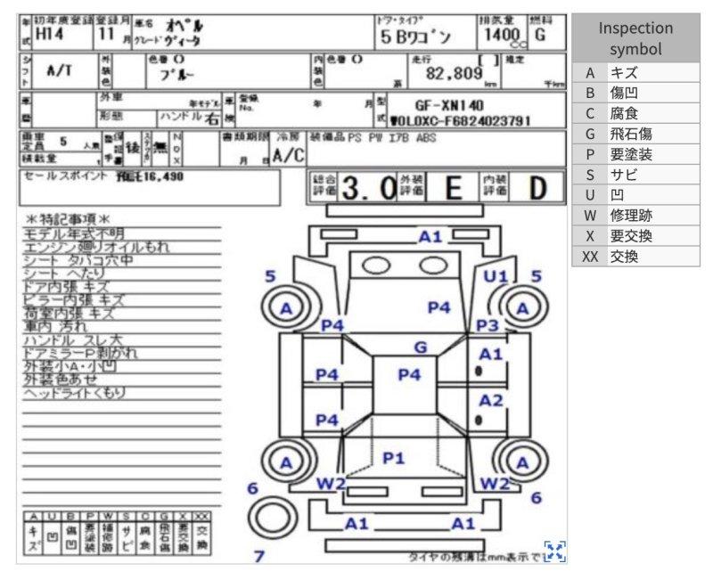Click the spare tire circle icon

tap(266, 515)
